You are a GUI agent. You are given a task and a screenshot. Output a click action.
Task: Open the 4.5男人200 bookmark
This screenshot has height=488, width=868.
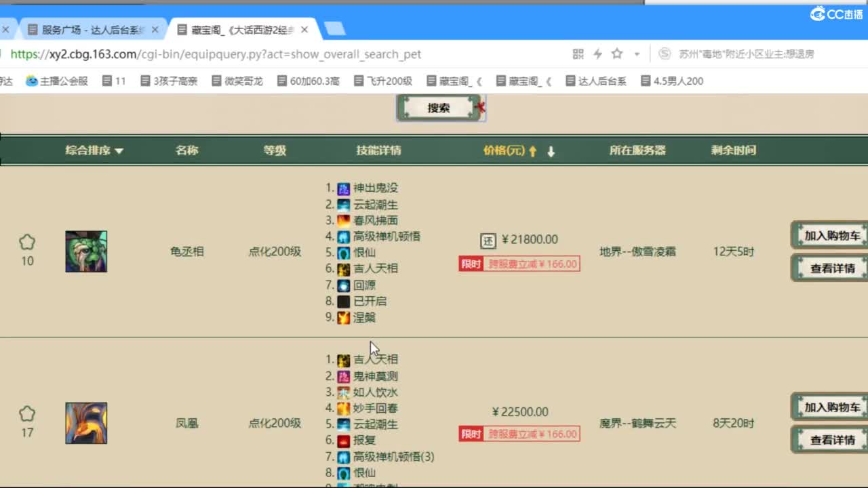click(x=672, y=81)
